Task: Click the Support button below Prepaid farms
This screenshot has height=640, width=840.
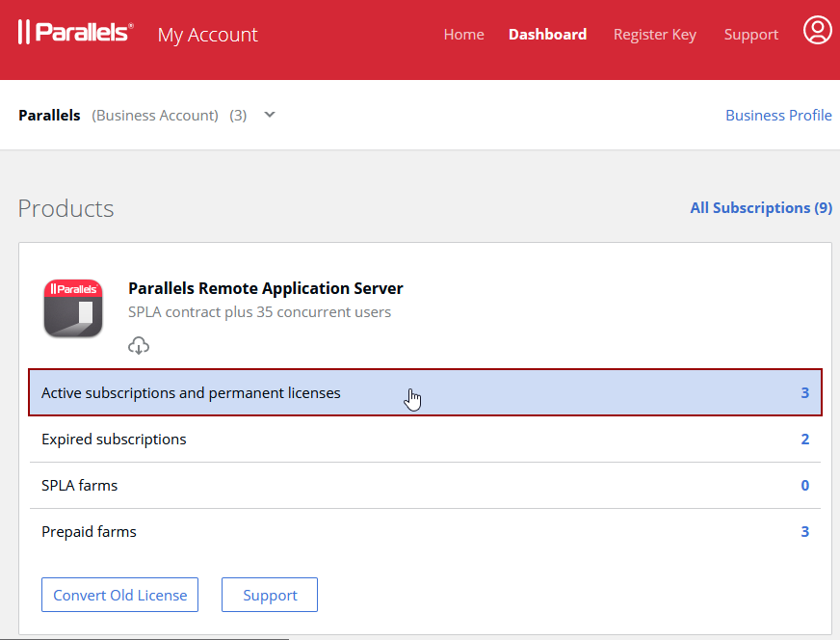Action: pyautogui.click(x=270, y=596)
